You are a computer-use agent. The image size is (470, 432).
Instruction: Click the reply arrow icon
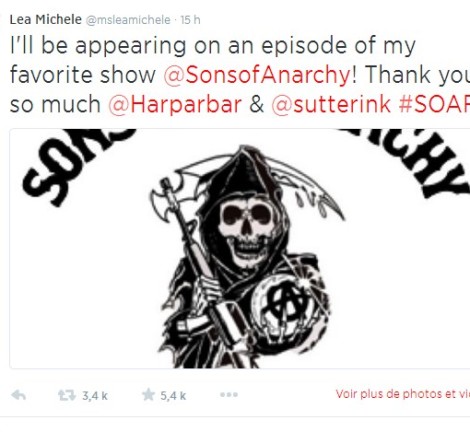point(19,395)
